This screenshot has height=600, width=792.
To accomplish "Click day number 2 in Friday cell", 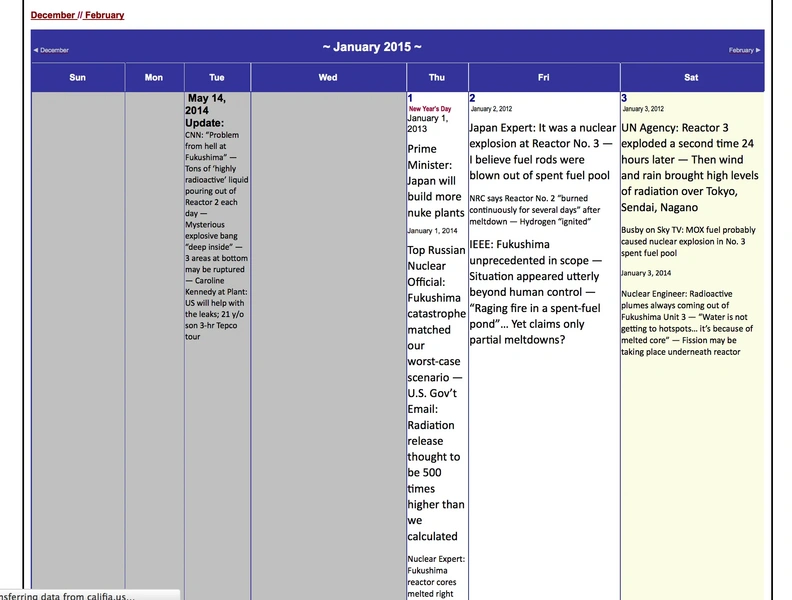I will click(472, 98).
